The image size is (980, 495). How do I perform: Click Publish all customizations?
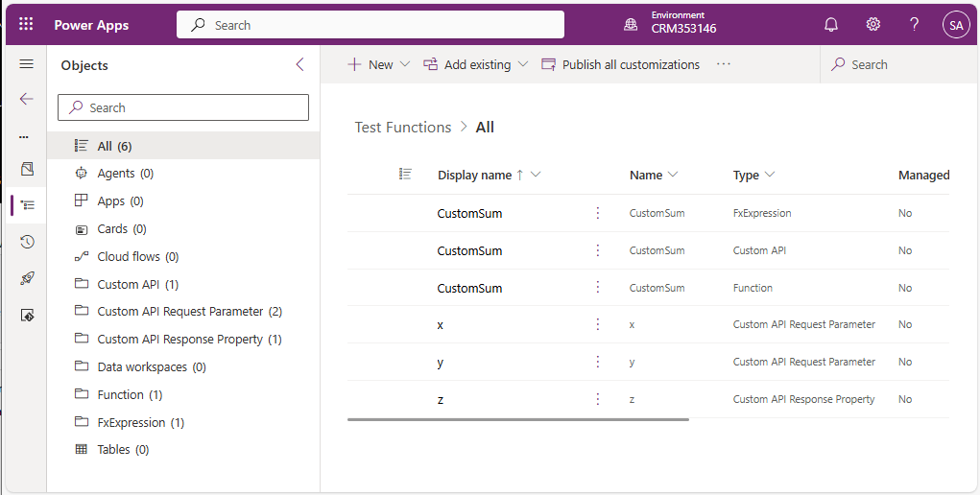tap(620, 64)
